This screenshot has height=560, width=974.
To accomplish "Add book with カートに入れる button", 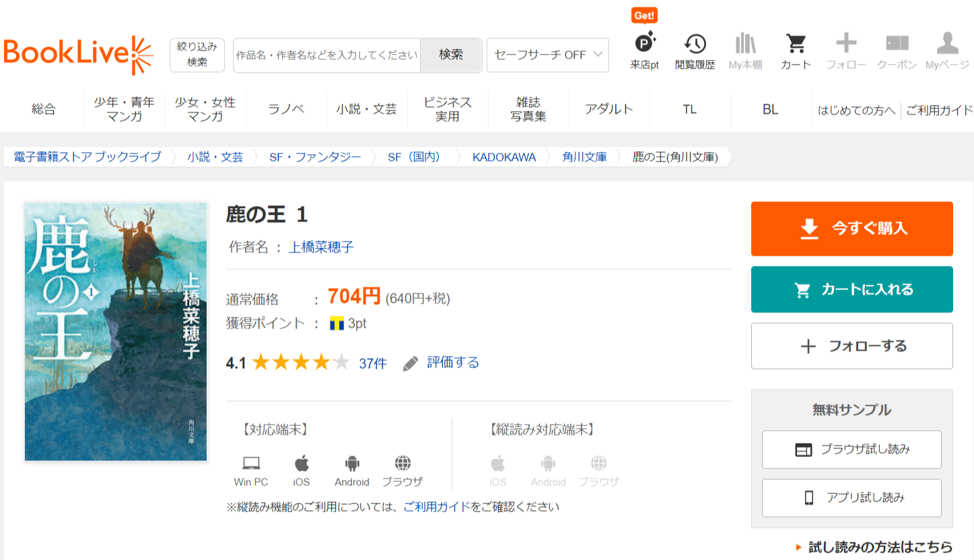I will point(851,289).
